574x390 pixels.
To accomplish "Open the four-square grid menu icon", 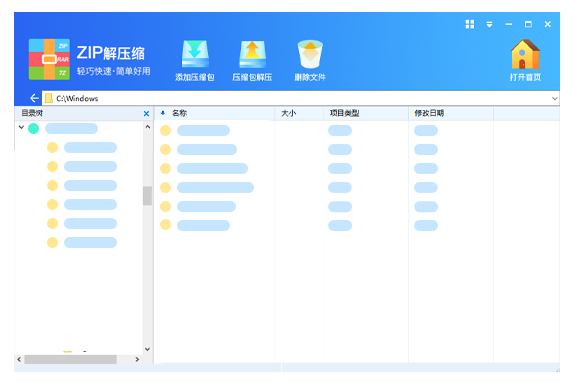I will point(470,24).
